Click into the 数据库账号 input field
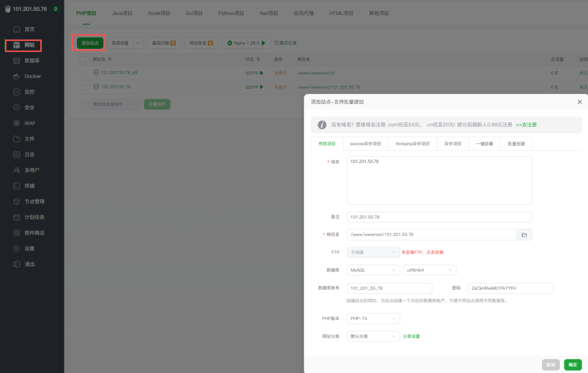The width and height of the screenshot is (588, 373). (389, 288)
